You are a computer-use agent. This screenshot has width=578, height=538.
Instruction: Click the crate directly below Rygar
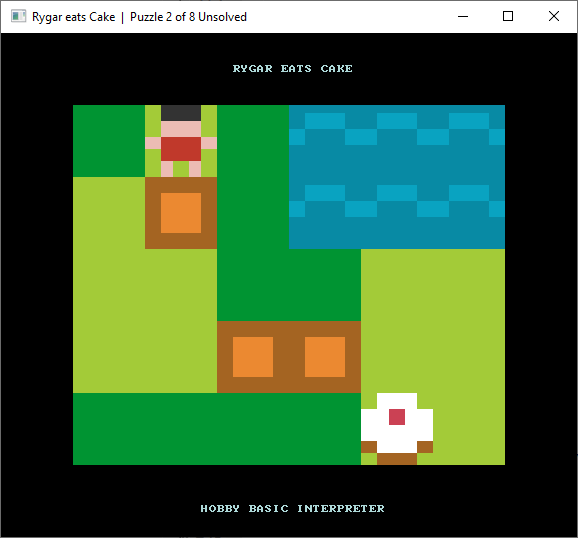pyautogui.click(x=181, y=213)
